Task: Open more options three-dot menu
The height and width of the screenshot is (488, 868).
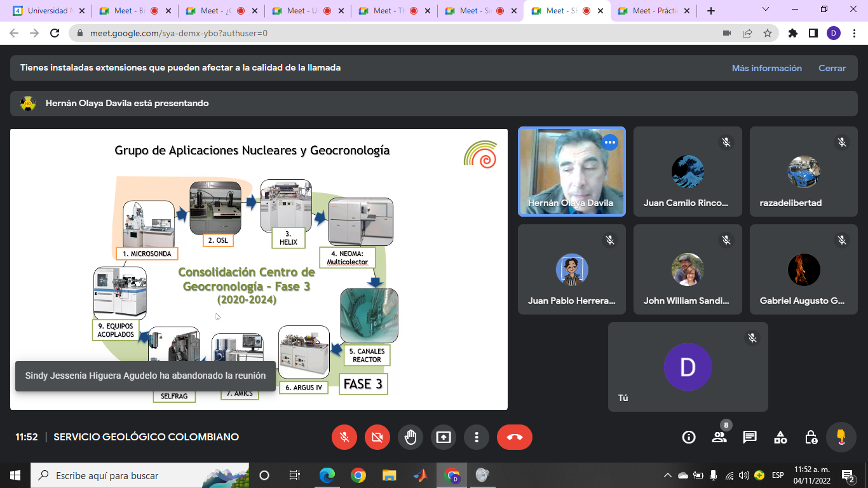Action: (x=477, y=437)
